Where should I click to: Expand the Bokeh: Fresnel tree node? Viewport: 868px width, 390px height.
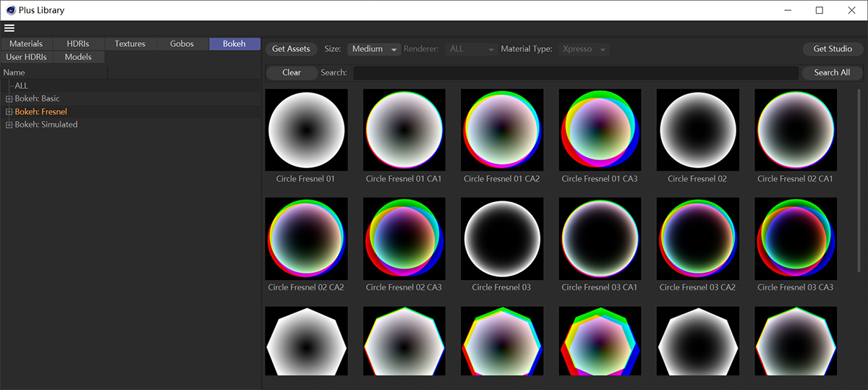click(x=9, y=111)
